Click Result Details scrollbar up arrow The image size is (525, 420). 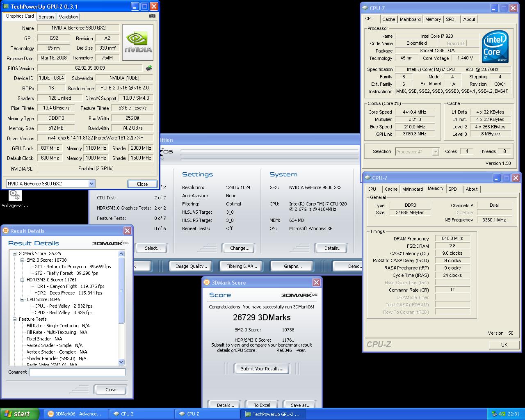(121, 253)
